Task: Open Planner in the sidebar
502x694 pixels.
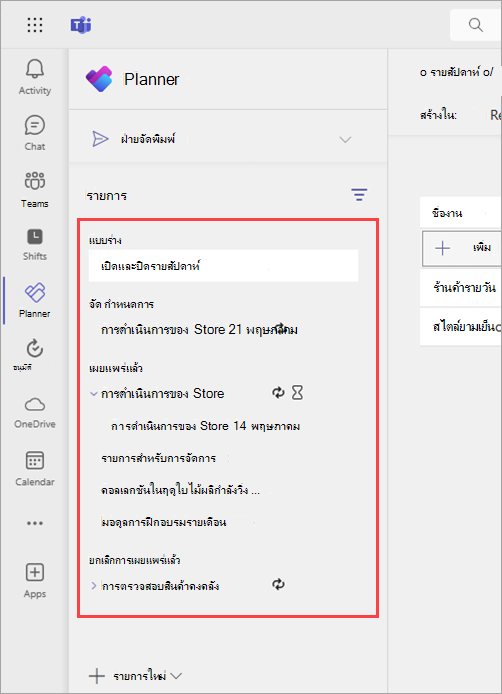Action: [35, 300]
